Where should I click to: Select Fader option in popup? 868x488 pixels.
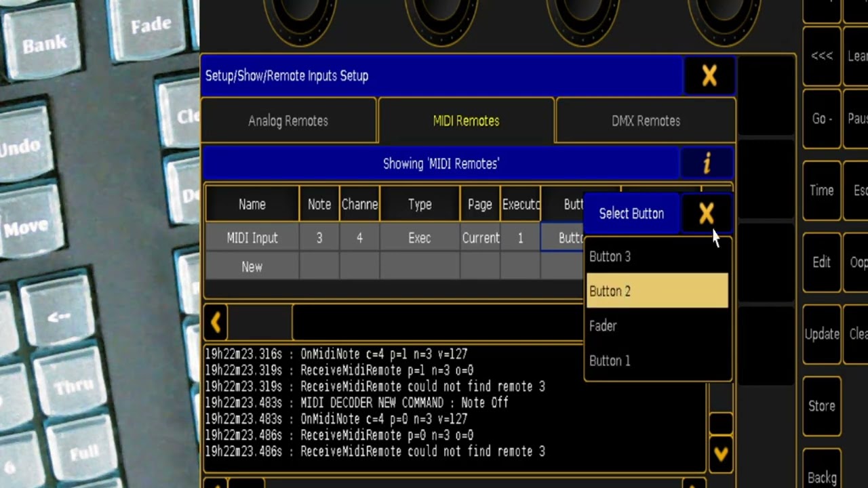tap(657, 326)
